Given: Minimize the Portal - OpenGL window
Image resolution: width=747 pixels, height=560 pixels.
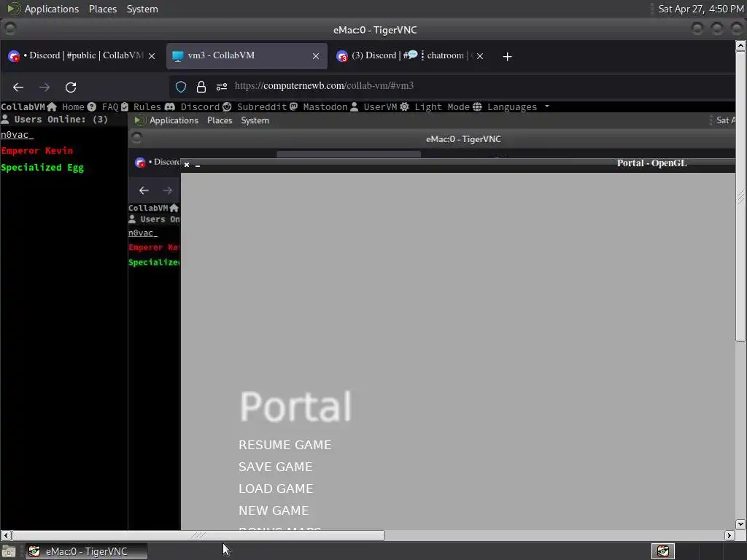Looking at the screenshot, I should coord(198,166).
